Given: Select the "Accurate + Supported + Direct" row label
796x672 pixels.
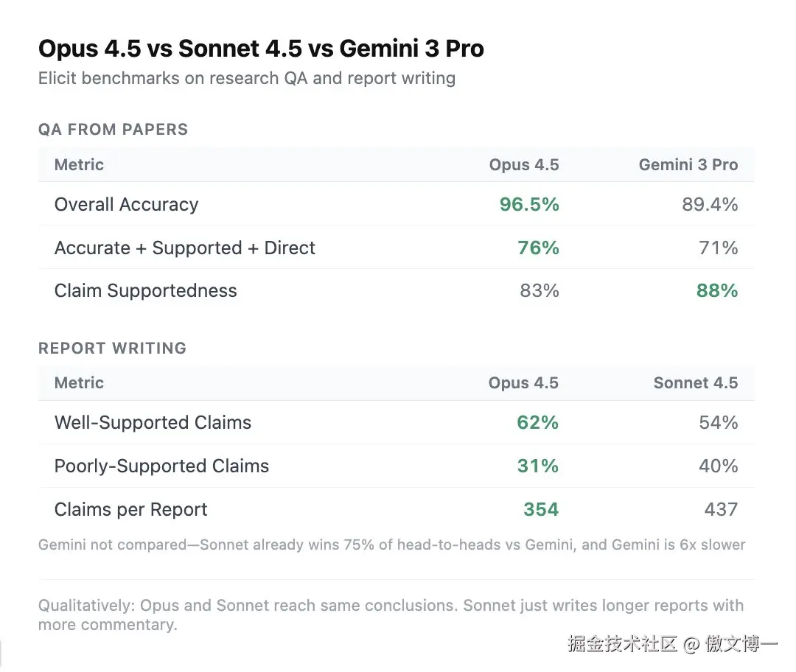Looking at the screenshot, I should (x=184, y=248).
